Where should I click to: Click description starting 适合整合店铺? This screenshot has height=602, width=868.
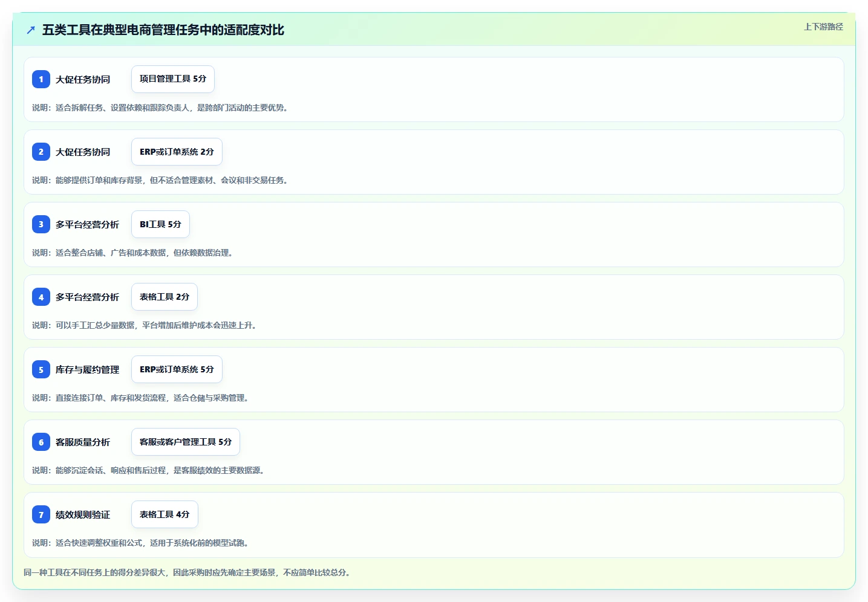134,253
